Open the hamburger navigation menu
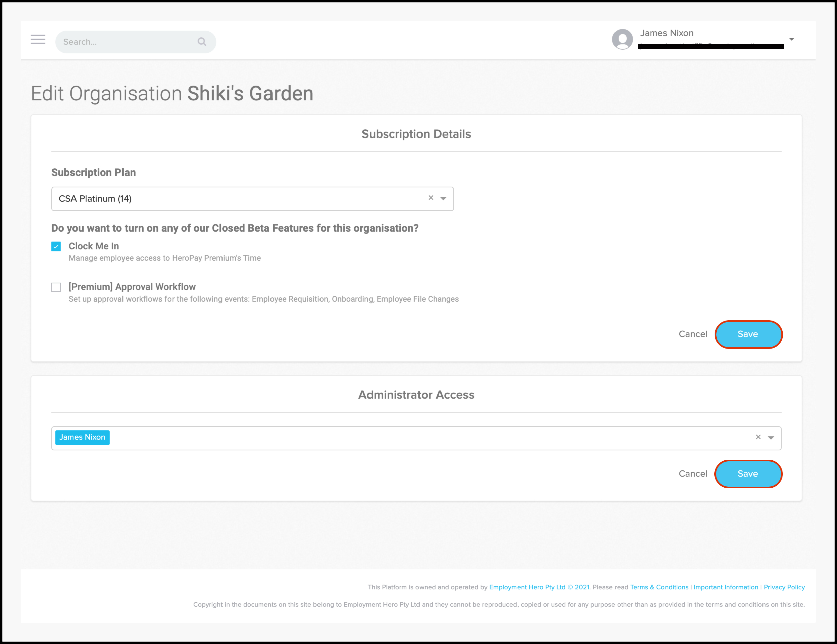The width and height of the screenshot is (837, 644). (38, 40)
